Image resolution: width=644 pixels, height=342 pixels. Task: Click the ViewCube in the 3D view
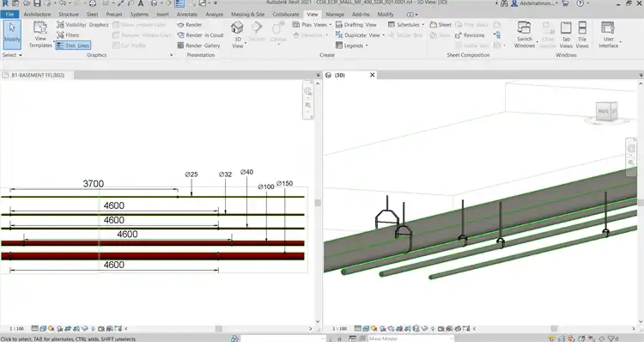[606, 111]
